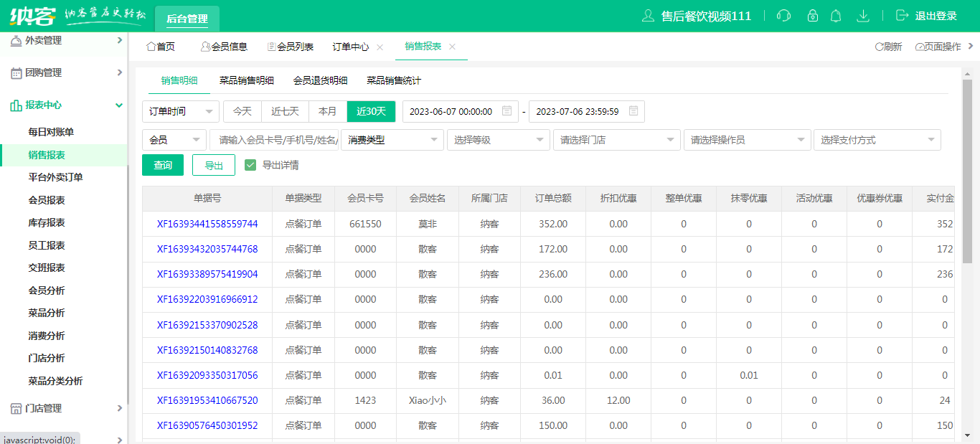The image size is (980, 444).
Task: Select the 近七天 date range option
Action: click(x=285, y=111)
